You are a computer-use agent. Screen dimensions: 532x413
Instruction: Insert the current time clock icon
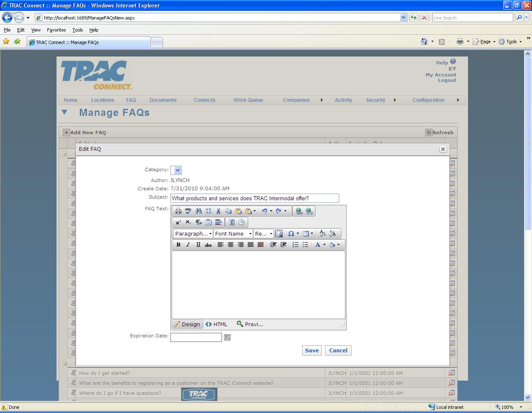(x=241, y=222)
